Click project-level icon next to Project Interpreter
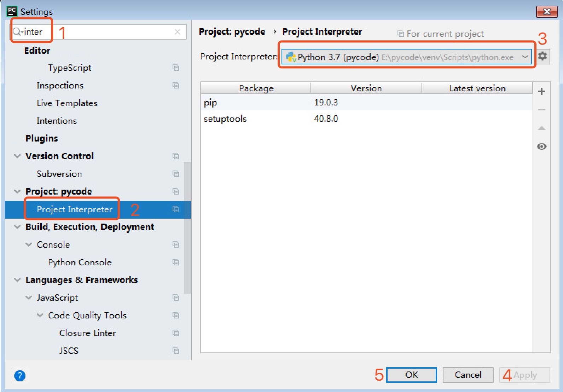563x392 pixels. (176, 209)
